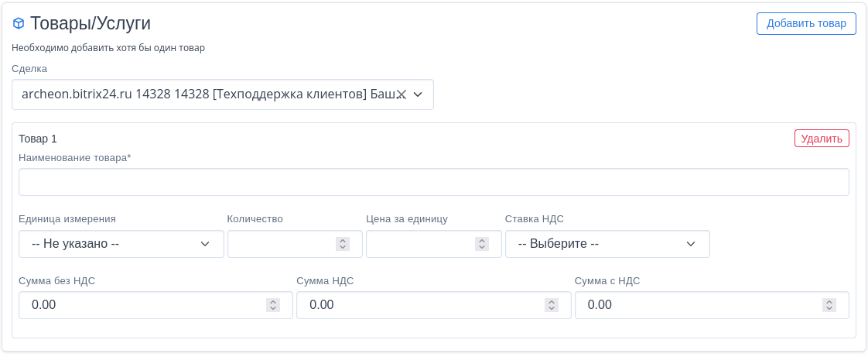Click the Сумма без НДС spinner arrows
Image resolution: width=868 pixels, height=357 pixels.
273,305
